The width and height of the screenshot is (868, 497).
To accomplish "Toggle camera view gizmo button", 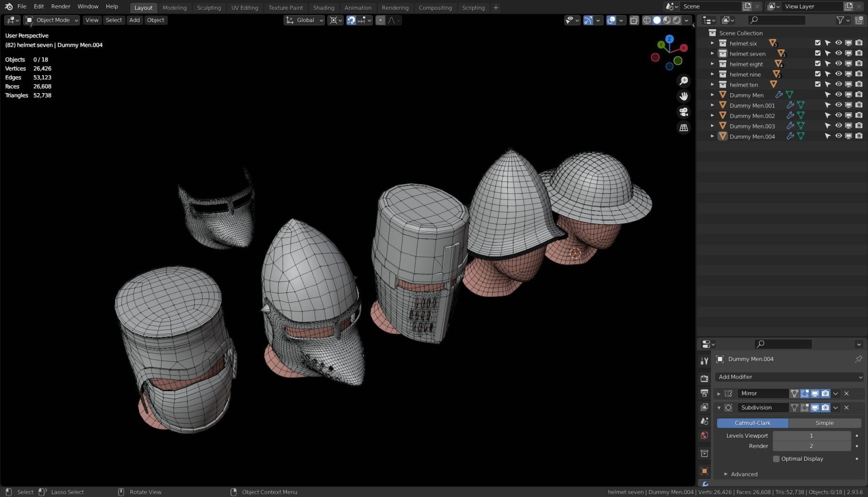I will 684,112.
